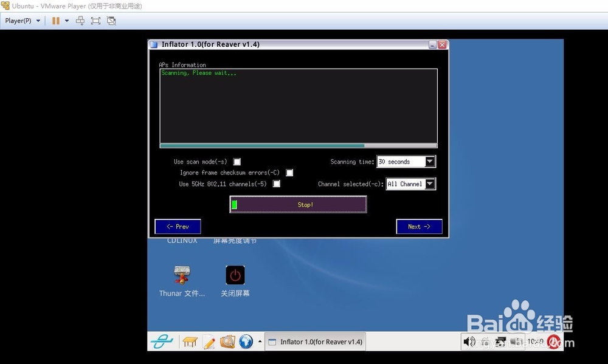
Task: Open the CDlinux start menu icon in taskbar
Action: click(x=162, y=342)
